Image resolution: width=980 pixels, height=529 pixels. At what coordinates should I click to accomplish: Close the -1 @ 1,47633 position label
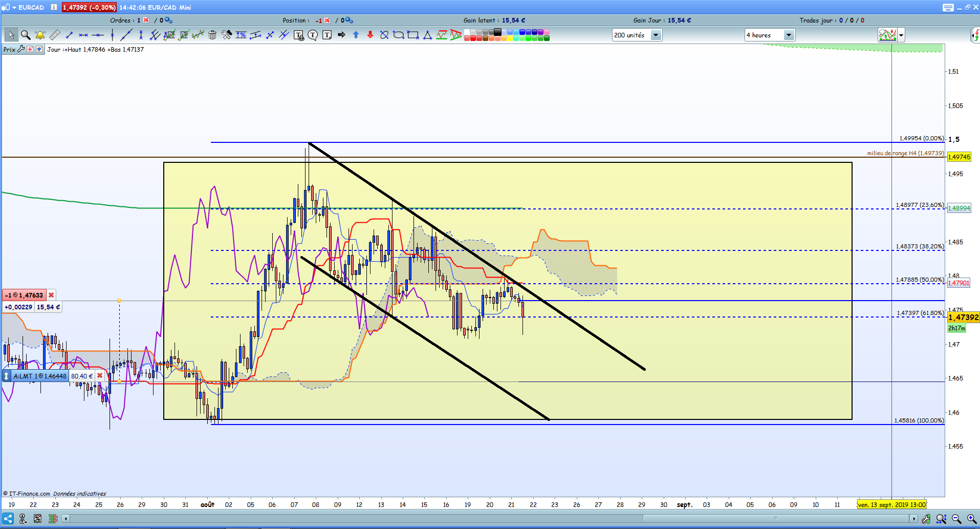pyautogui.click(x=51, y=295)
